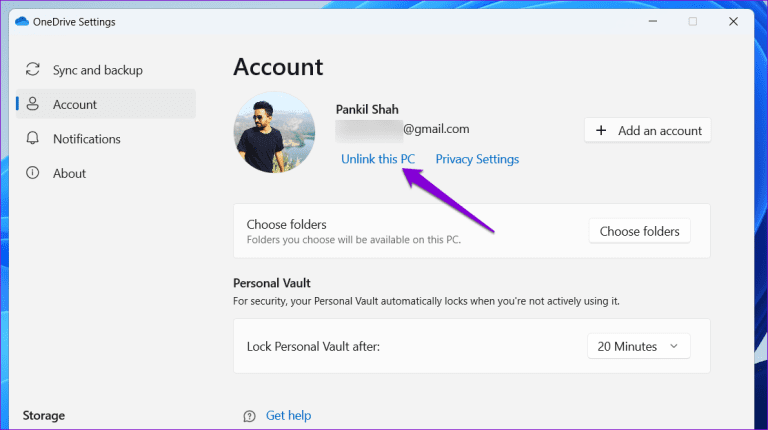The image size is (768, 430).
Task: Click the Get help question mark icon
Action: pyautogui.click(x=249, y=415)
